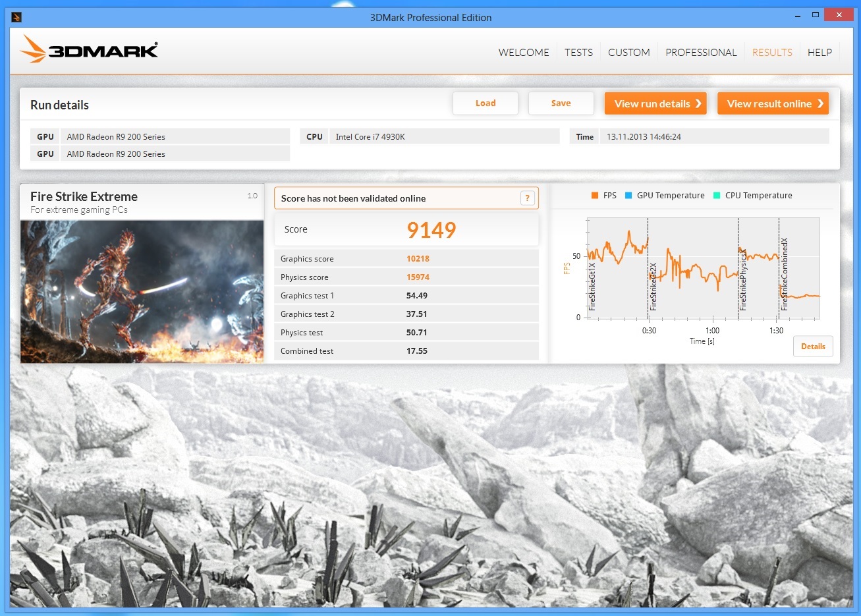Click the FireStrikePhysicsX graph marker label

[x=743, y=279]
